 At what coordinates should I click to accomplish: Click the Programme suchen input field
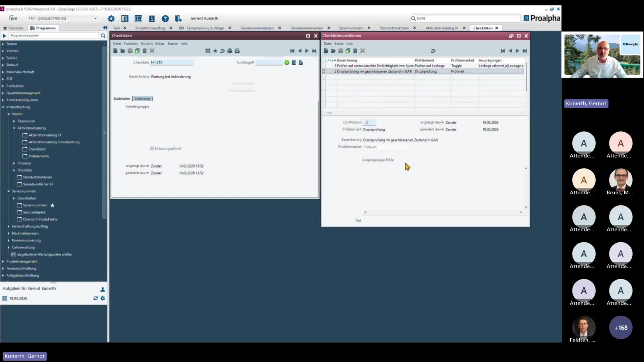click(x=54, y=36)
